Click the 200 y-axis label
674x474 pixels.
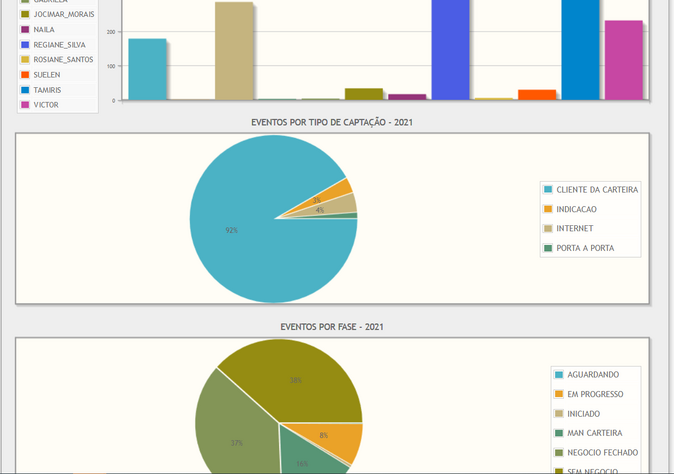point(111,32)
